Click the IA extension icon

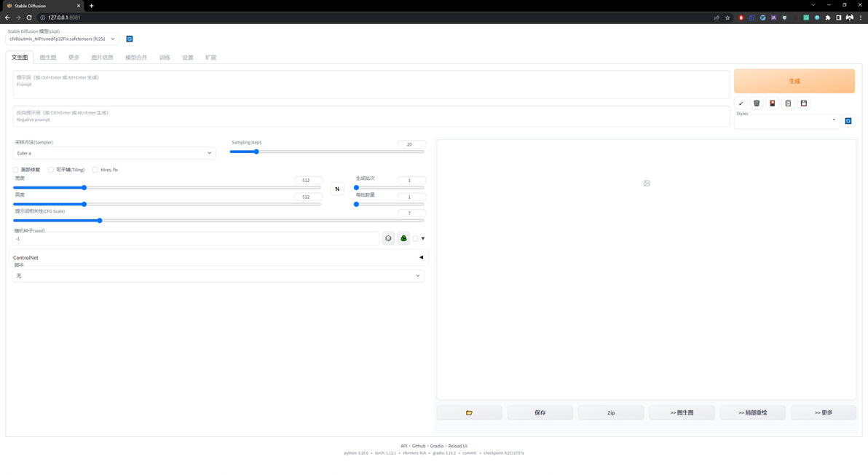773,17
